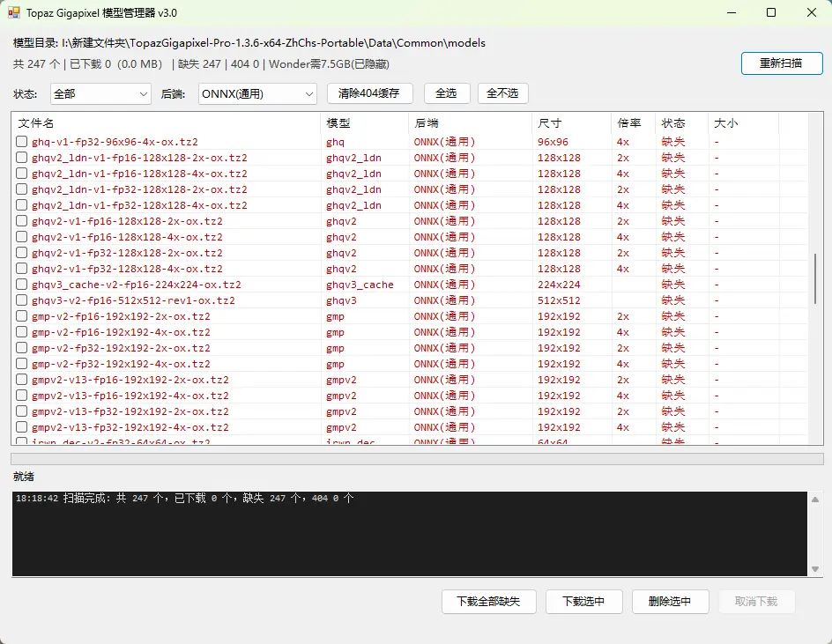The image size is (832, 644).
Task: Click the 大小 column header
Action: point(743,123)
